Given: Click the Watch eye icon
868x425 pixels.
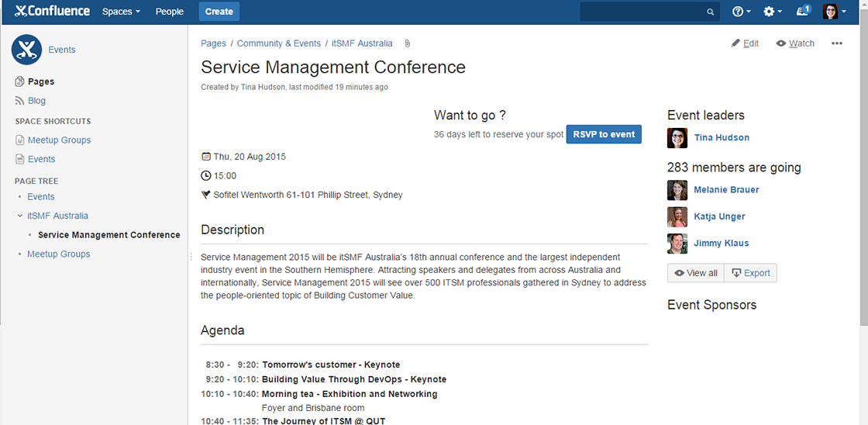Looking at the screenshot, I should tap(780, 43).
